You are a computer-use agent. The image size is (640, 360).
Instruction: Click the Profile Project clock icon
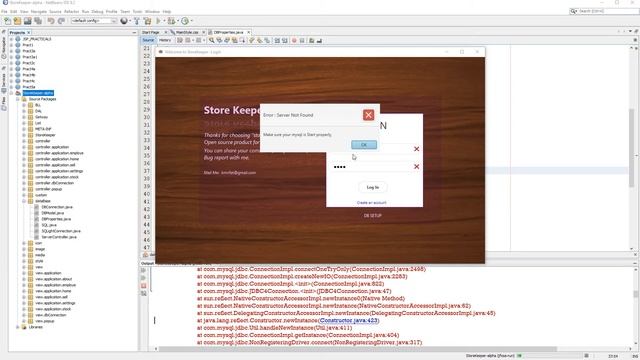185,21
